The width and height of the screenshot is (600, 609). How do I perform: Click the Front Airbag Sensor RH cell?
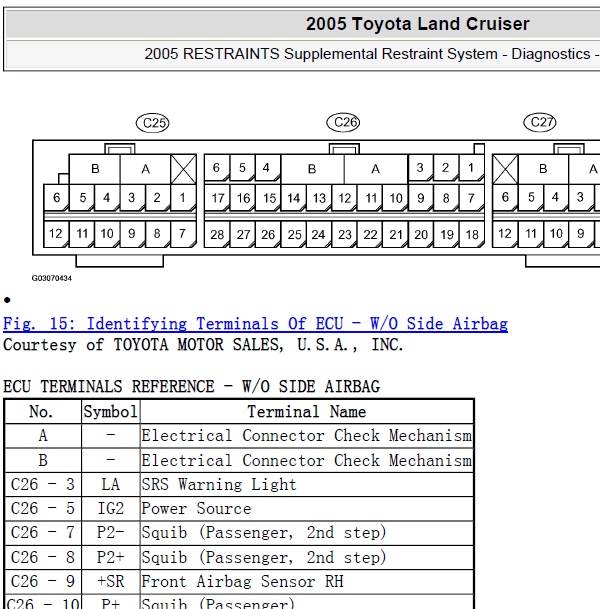coord(307,581)
